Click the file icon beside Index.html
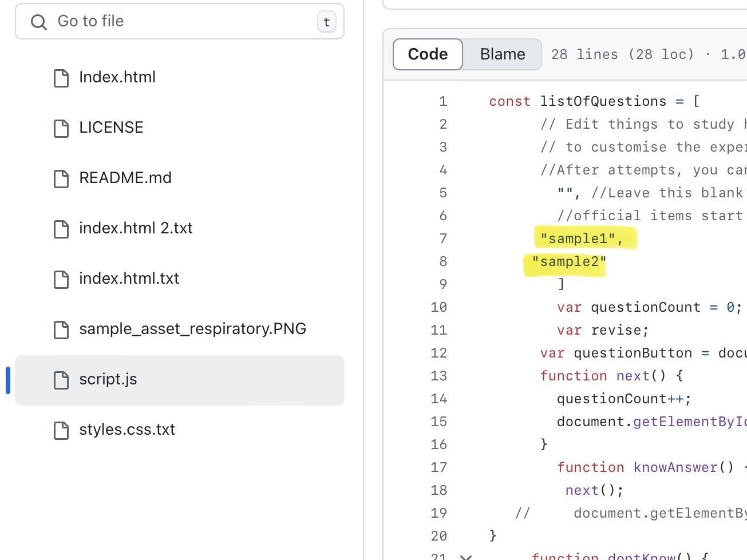Image resolution: width=747 pixels, height=560 pixels. pos(61,78)
